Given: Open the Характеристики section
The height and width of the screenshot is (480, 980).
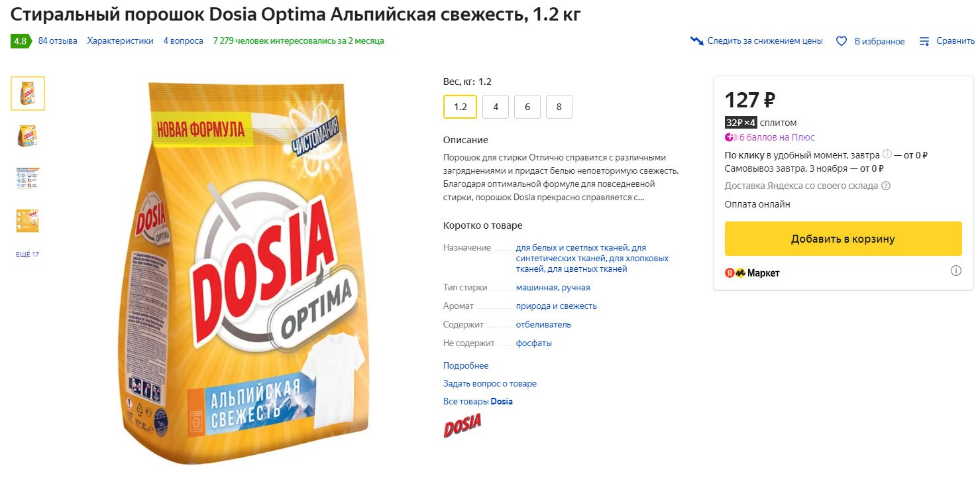Looking at the screenshot, I should [120, 41].
